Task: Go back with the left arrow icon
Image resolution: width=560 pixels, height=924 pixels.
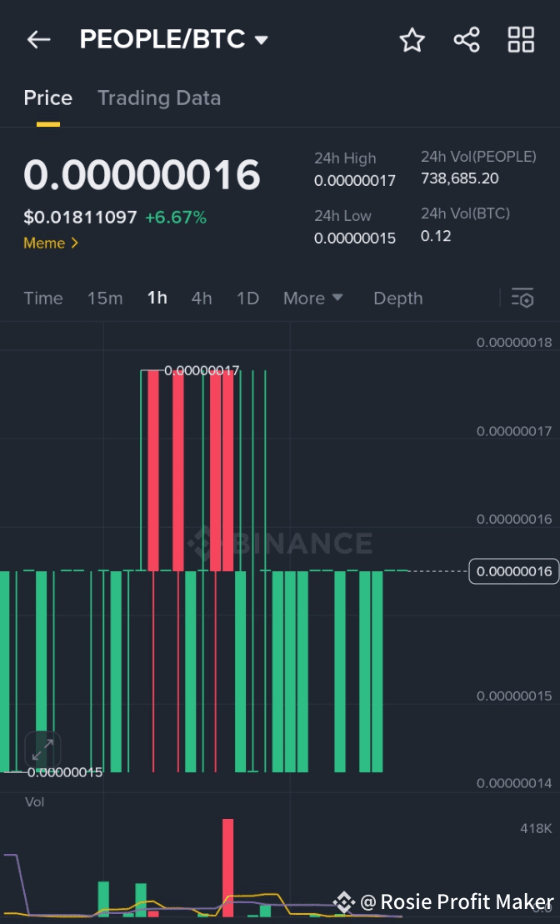Action: tap(39, 40)
